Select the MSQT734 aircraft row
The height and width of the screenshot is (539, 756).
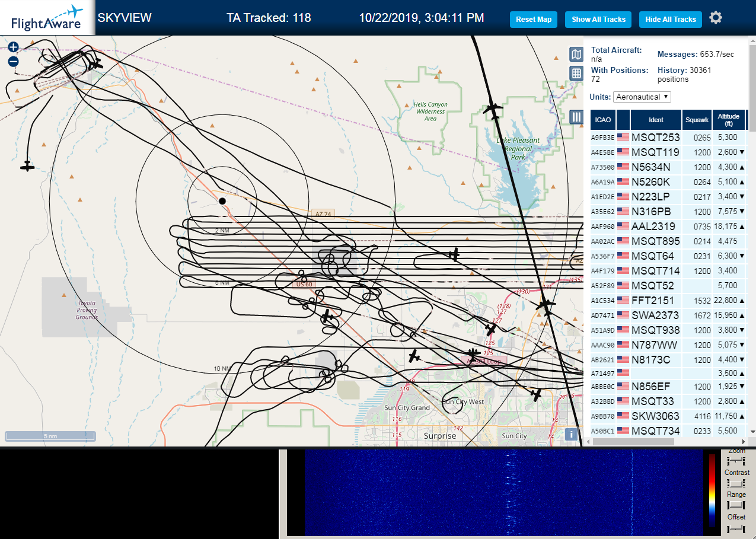pos(668,430)
